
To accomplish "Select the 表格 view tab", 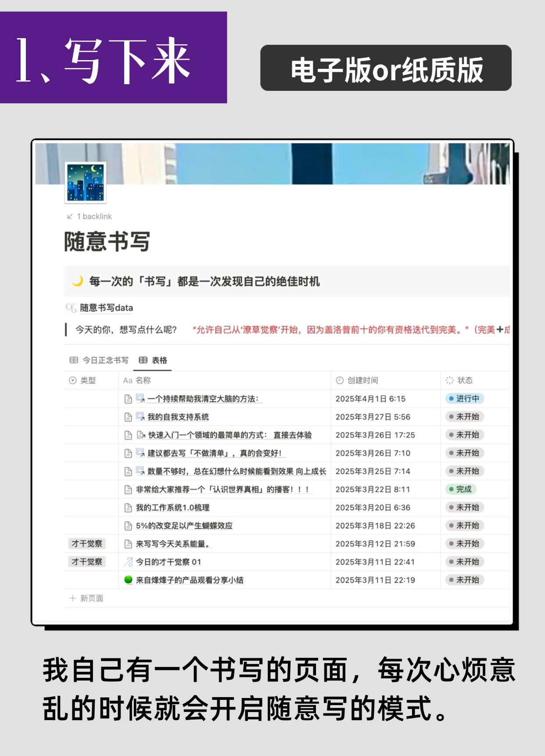I will (153, 360).
